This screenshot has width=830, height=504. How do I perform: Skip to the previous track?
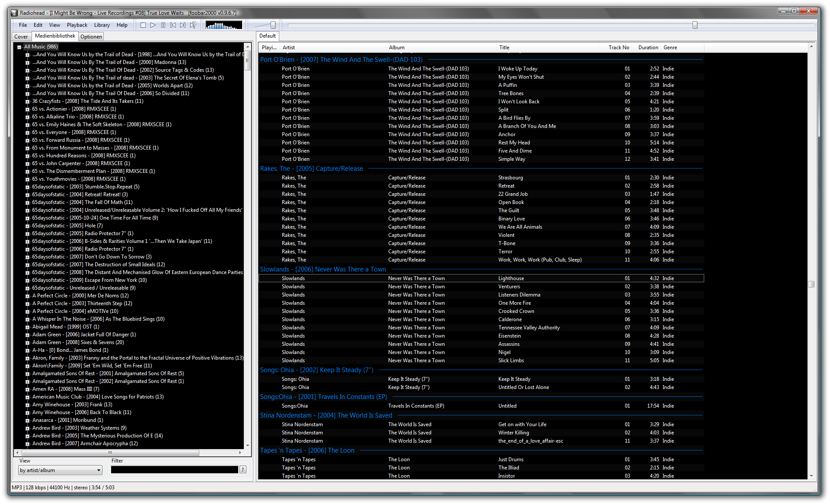click(x=173, y=25)
